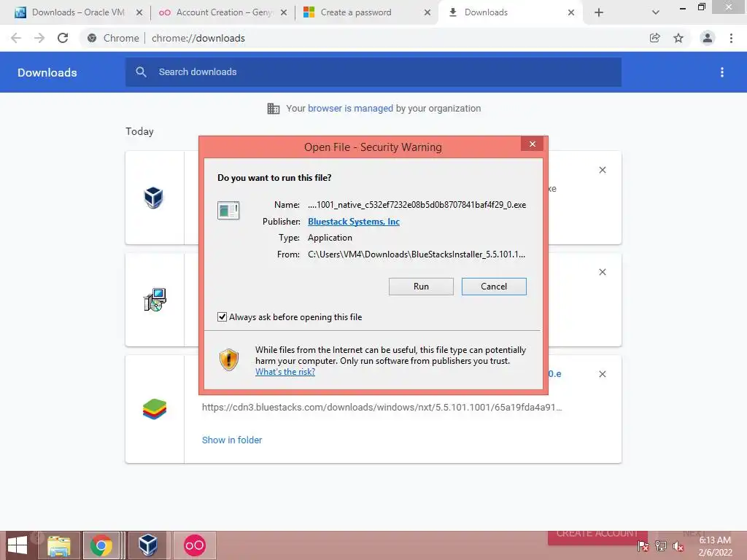Click the 6:13 AM clock in tray
The image size is (747, 560).
click(715, 540)
